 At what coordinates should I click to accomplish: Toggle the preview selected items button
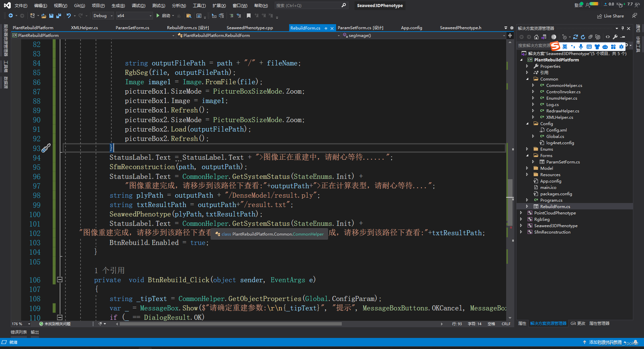(623, 37)
